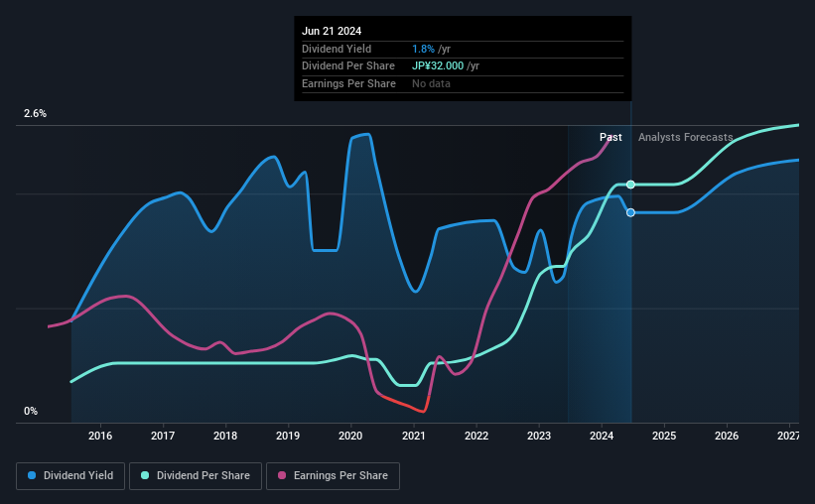The width and height of the screenshot is (815, 504).
Task: Click the teal Dividend Per Share legend dot
Action: [x=145, y=475]
